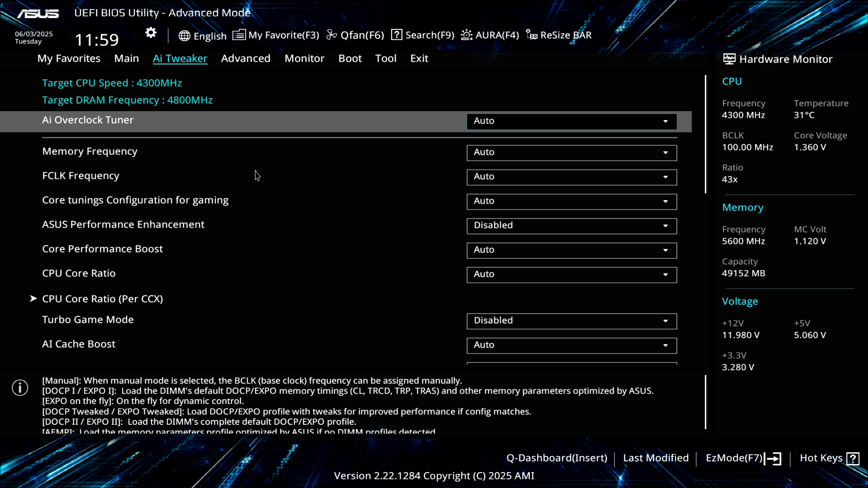Click the ReSize BAR icon
The width and height of the screenshot is (868, 488).
(x=532, y=35)
